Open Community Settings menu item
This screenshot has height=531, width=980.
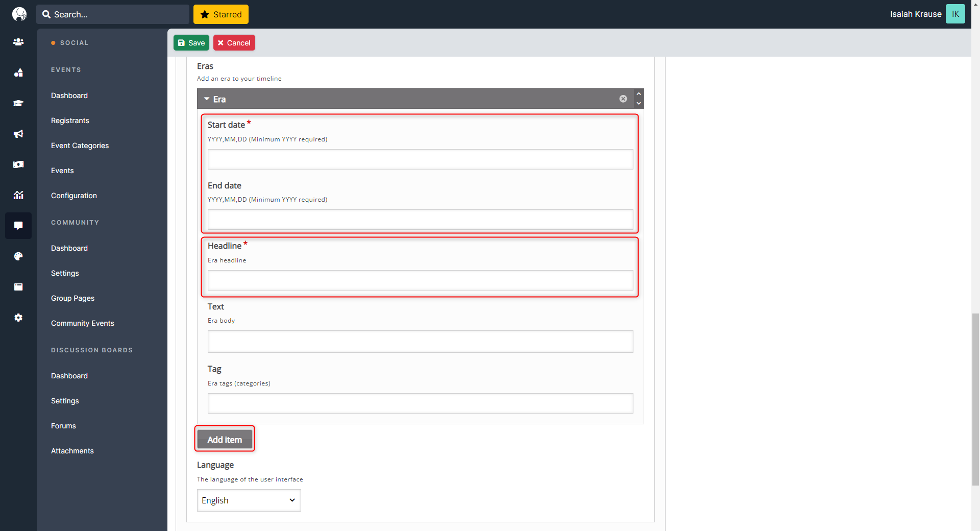pos(65,273)
